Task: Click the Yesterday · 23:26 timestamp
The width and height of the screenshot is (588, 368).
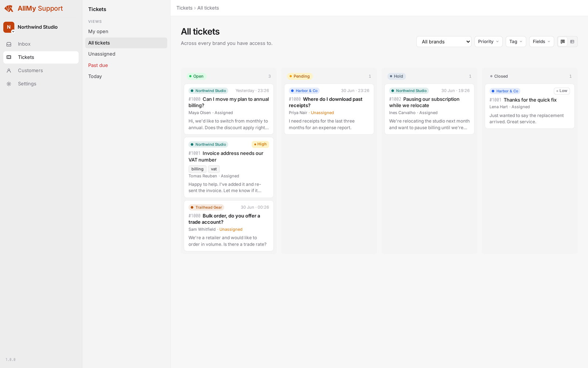Action: [x=252, y=91]
